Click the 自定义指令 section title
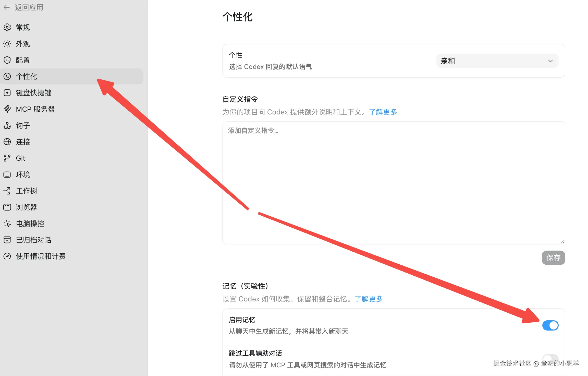The width and height of the screenshot is (588, 376). pyautogui.click(x=240, y=99)
